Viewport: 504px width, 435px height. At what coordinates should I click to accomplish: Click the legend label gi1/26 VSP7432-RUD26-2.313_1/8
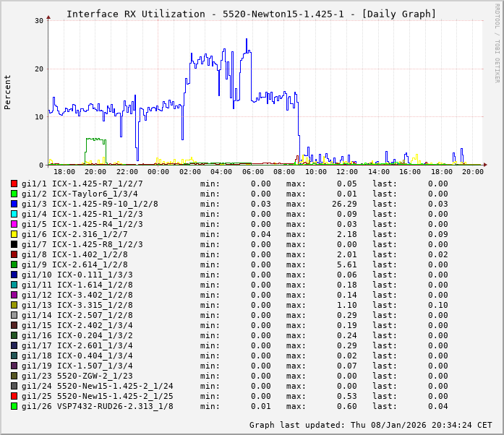coord(98,406)
